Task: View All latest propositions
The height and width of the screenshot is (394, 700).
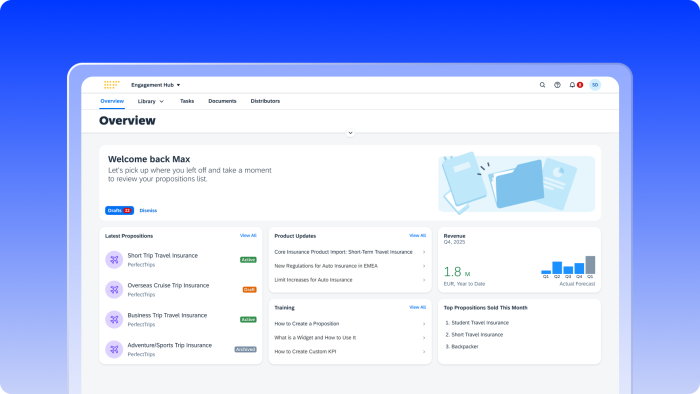Action: click(x=248, y=236)
